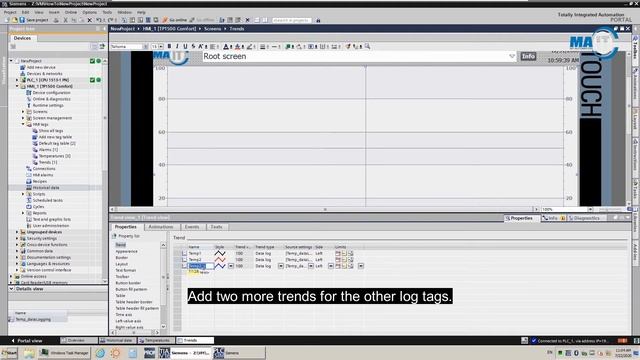Click the Redo icon in main toolbar
The image size is (640, 360).
[111, 20]
